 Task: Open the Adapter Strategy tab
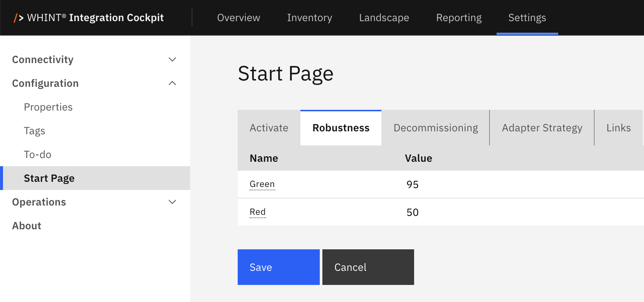[542, 128]
